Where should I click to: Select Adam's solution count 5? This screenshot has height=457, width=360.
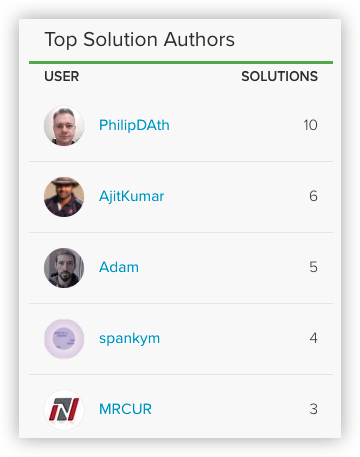(x=313, y=267)
